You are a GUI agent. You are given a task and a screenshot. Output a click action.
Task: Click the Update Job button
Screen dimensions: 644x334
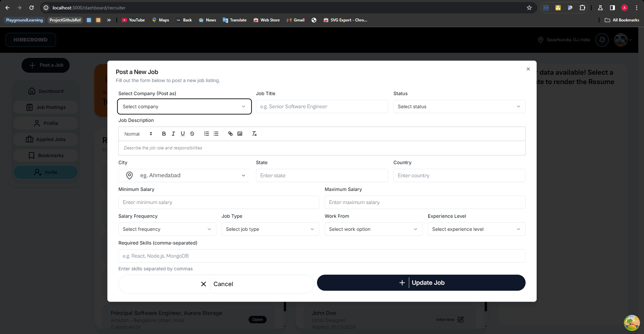(421, 283)
